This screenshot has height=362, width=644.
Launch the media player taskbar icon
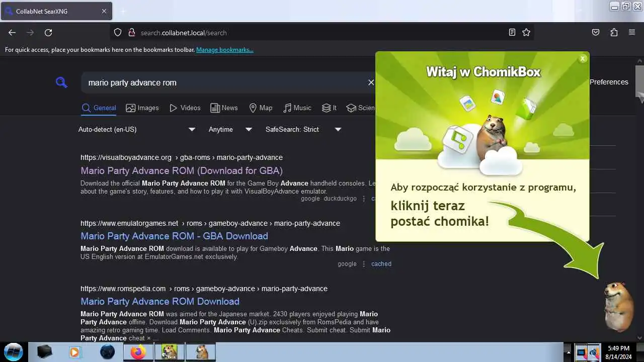click(74, 352)
